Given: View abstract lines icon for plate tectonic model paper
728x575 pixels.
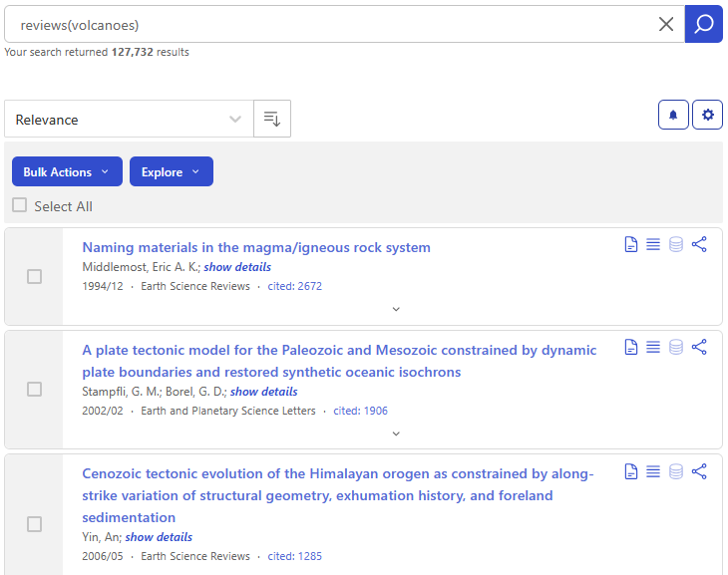Looking at the screenshot, I should tap(653, 347).
